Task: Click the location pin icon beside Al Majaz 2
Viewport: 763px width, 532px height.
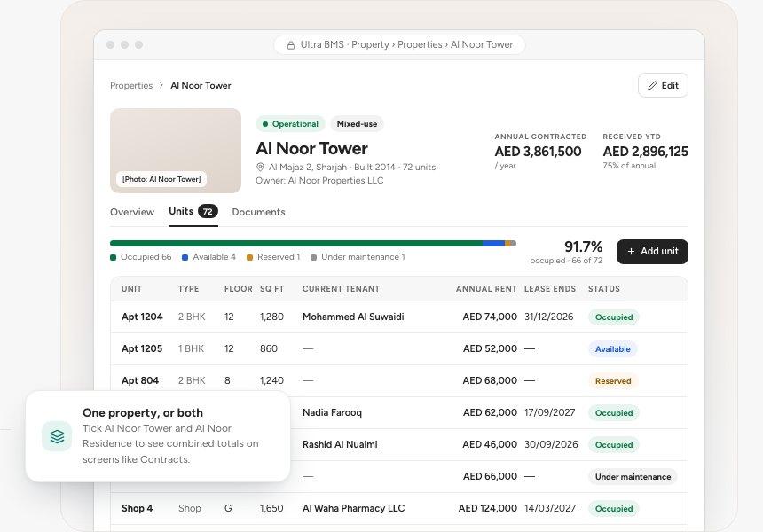Action: (x=260, y=167)
